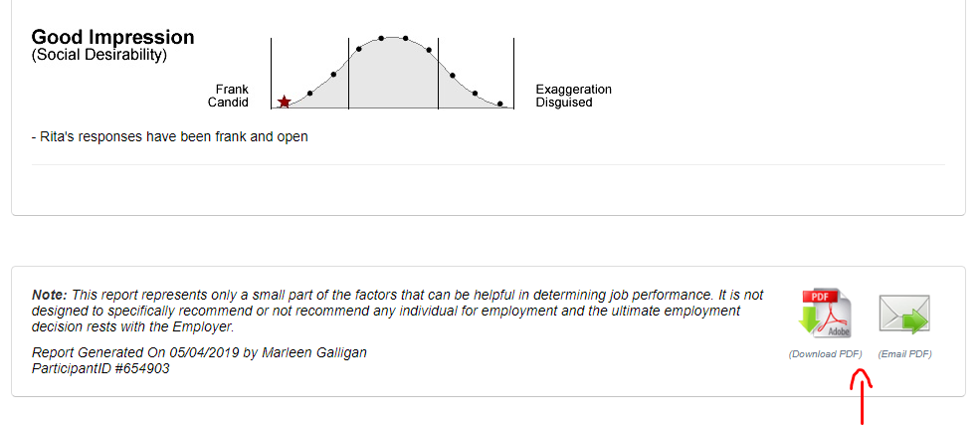This screenshot has height=425, width=980.
Task: Click the shaded center of the bell curve
Action: point(393,75)
